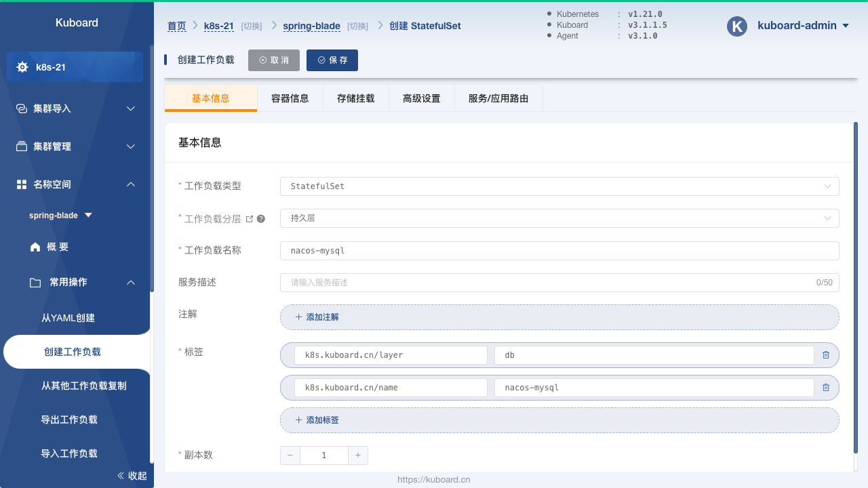The height and width of the screenshot is (488, 868).
Task: Click the Kuboard logo title
Action: 77,22
